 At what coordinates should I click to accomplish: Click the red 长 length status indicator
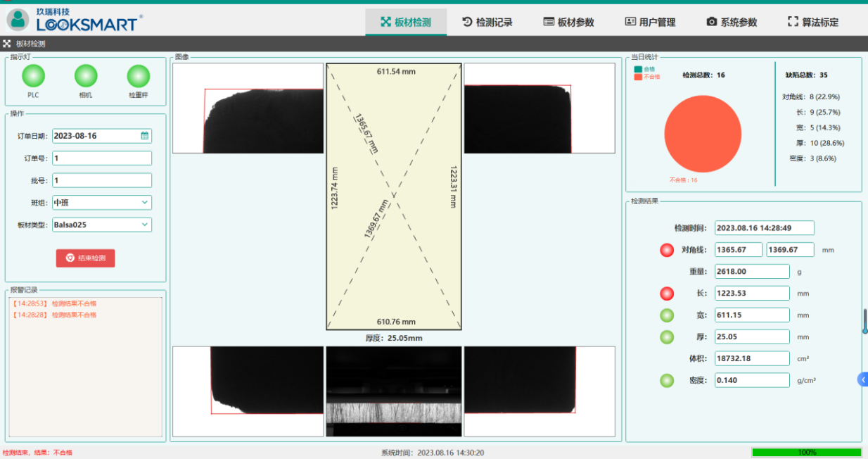pyautogui.click(x=667, y=294)
